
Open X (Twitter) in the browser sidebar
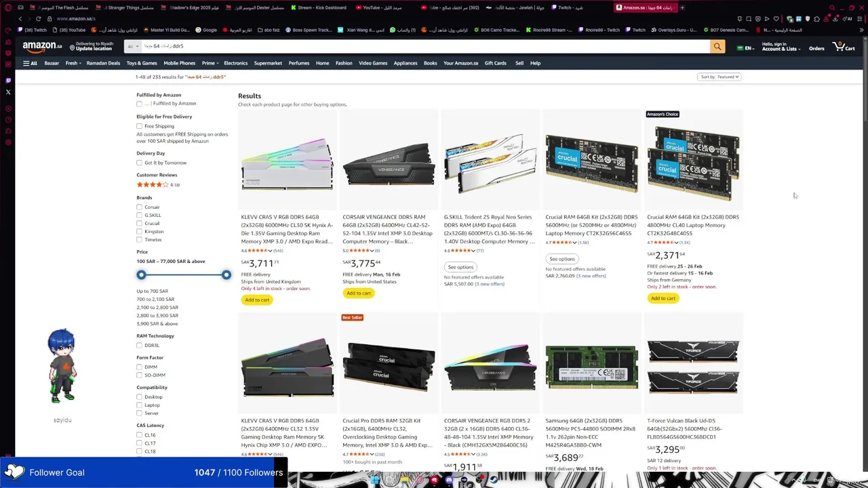(x=8, y=92)
